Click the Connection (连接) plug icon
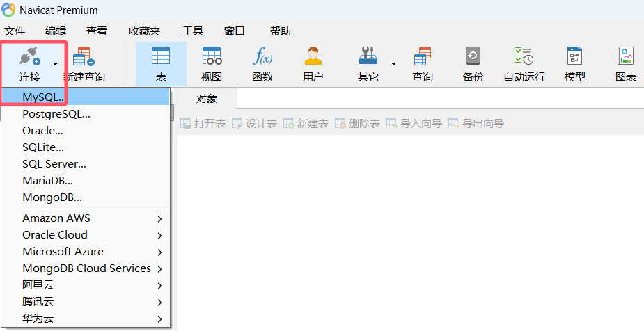The height and width of the screenshot is (331, 644). pos(29,56)
